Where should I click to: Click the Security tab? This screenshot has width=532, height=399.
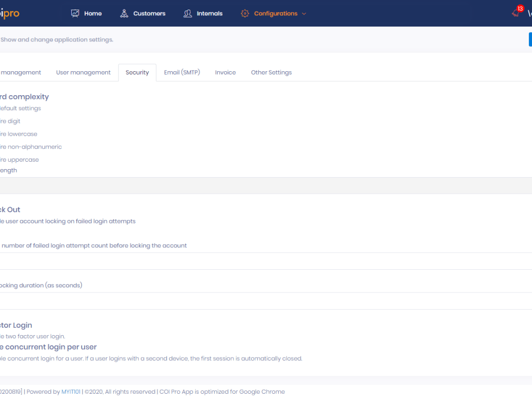coord(137,72)
